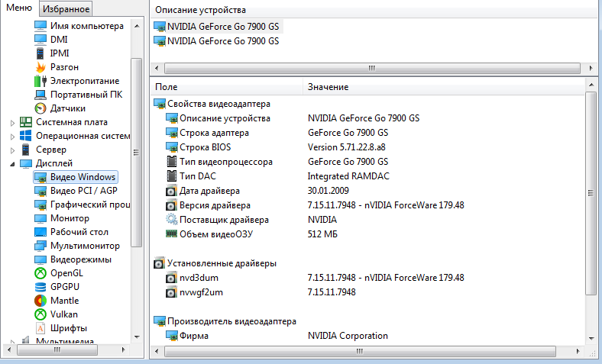Switch to the Меню tab
Viewport: 602px width, 364px height.
[x=19, y=8]
